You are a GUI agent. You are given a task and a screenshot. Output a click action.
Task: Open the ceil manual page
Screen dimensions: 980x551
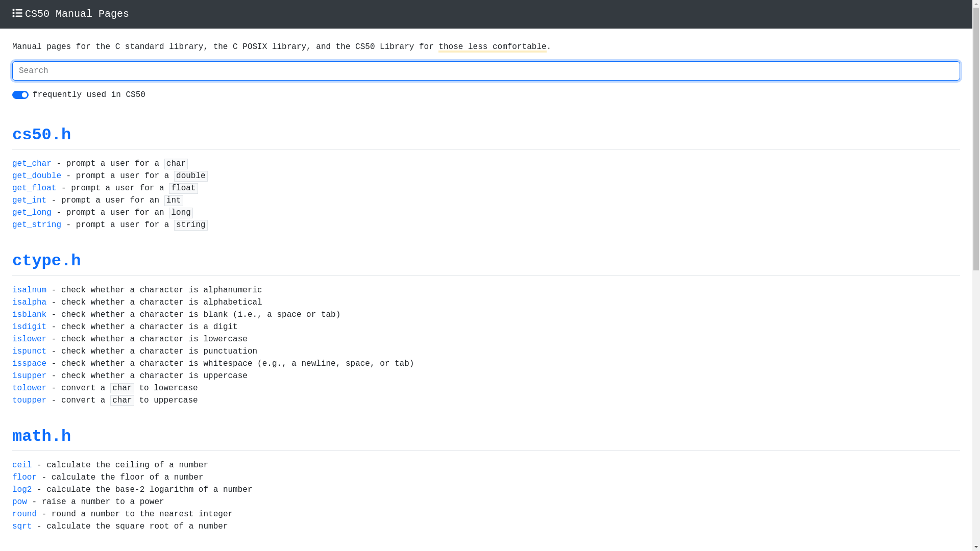point(22,465)
